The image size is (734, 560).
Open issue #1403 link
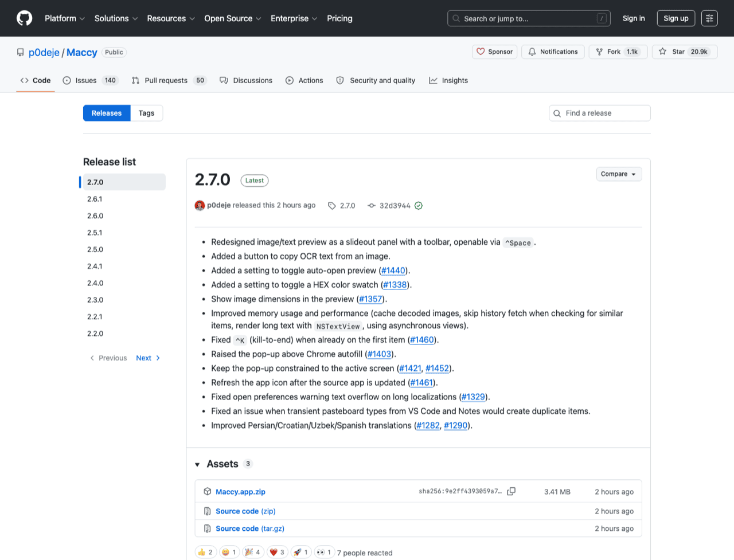[380, 354]
